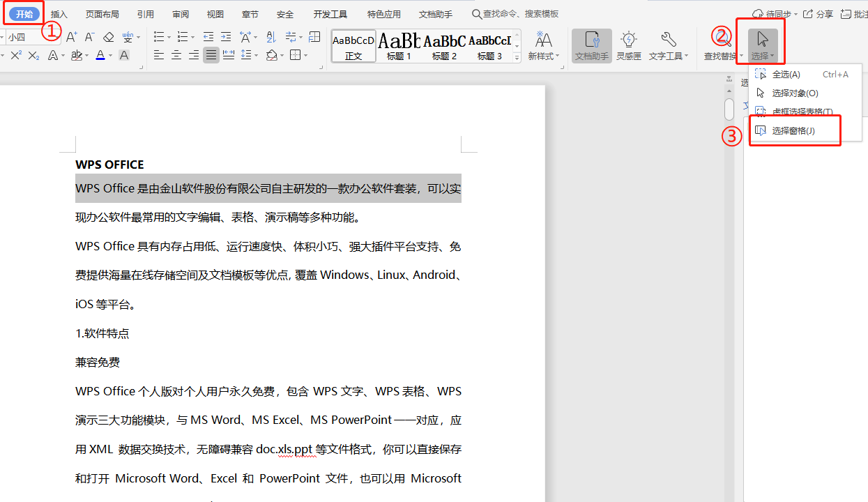Apply numbered list formatting
This screenshot has height=502, width=868.
(x=181, y=37)
